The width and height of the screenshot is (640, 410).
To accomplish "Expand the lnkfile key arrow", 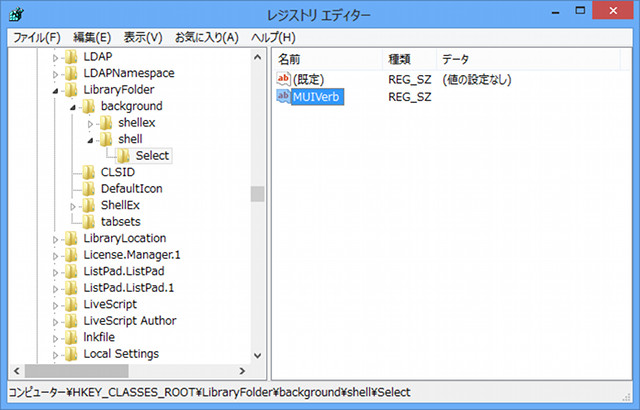I will [x=56, y=339].
